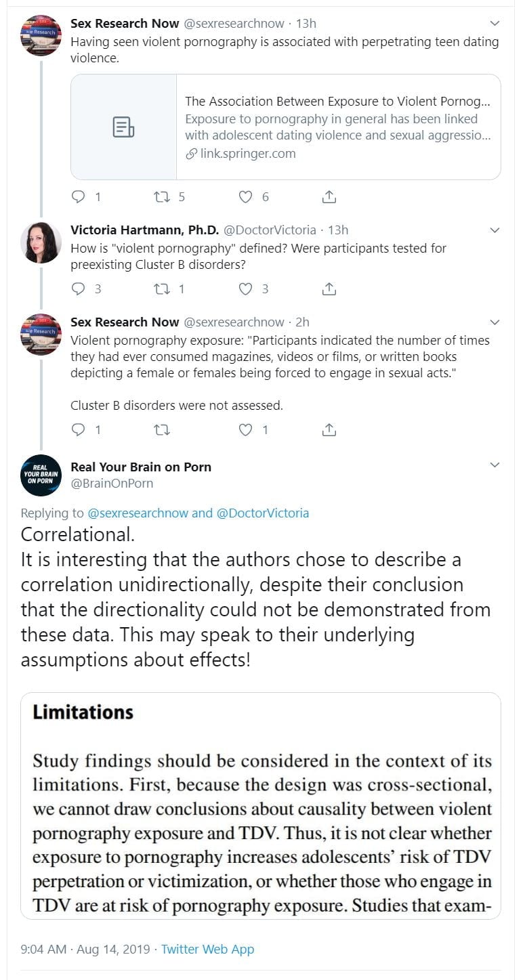
Task: Reply to the first Sex Research Now tweet
Action: (79, 197)
